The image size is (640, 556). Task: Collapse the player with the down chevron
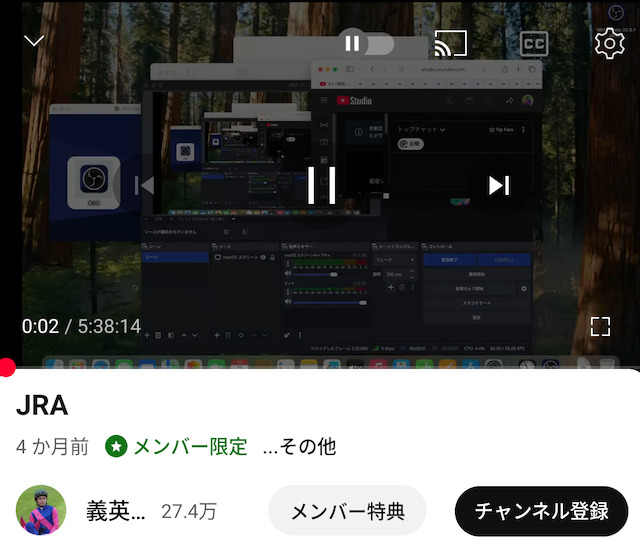click(x=34, y=40)
